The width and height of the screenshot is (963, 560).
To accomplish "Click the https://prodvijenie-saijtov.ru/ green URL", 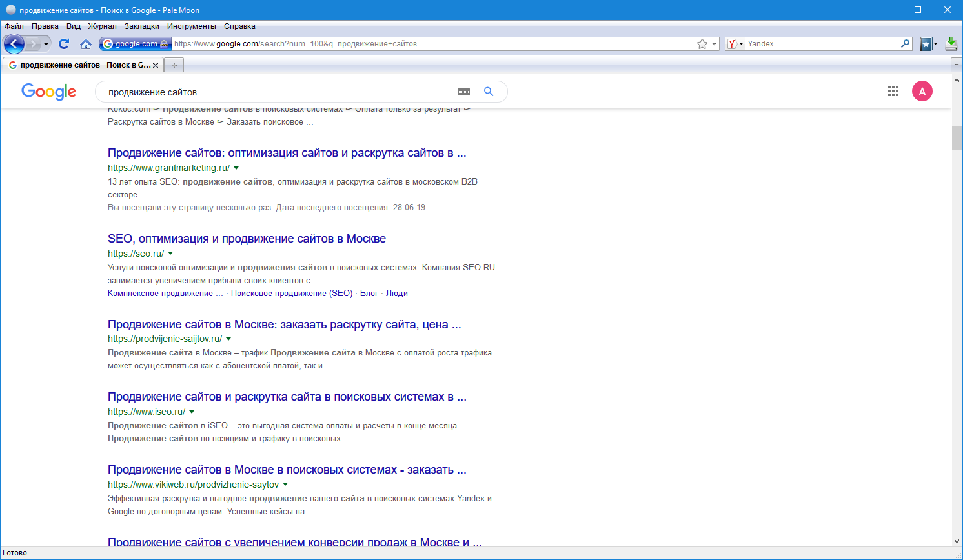I will click(x=165, y=339).
